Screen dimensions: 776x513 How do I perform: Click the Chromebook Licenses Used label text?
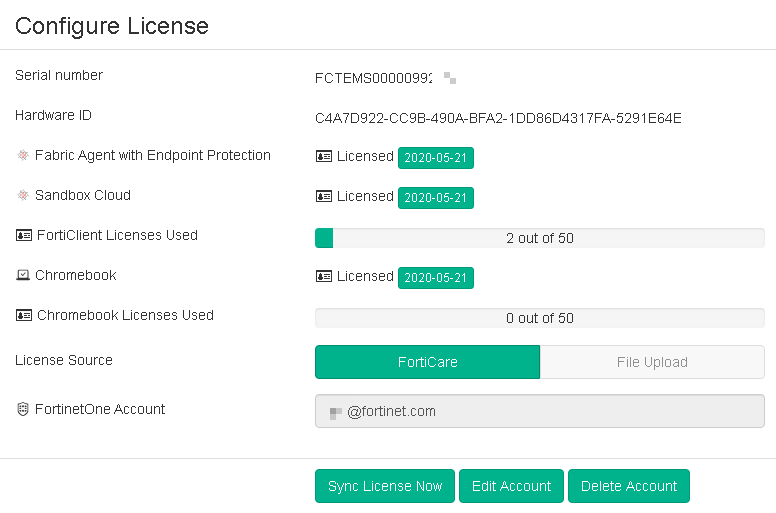tap(126, 315)
